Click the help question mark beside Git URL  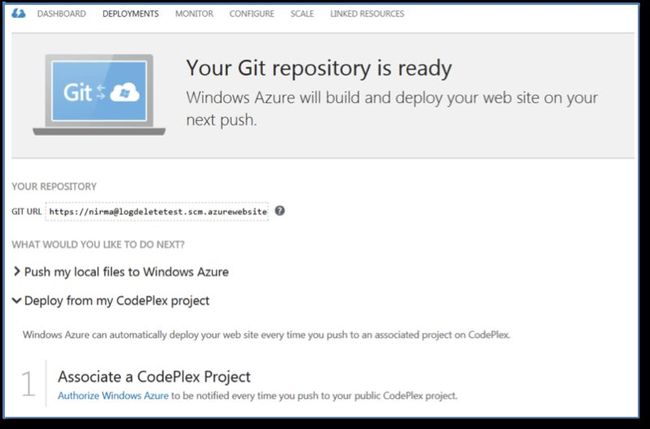click(280, 211)
